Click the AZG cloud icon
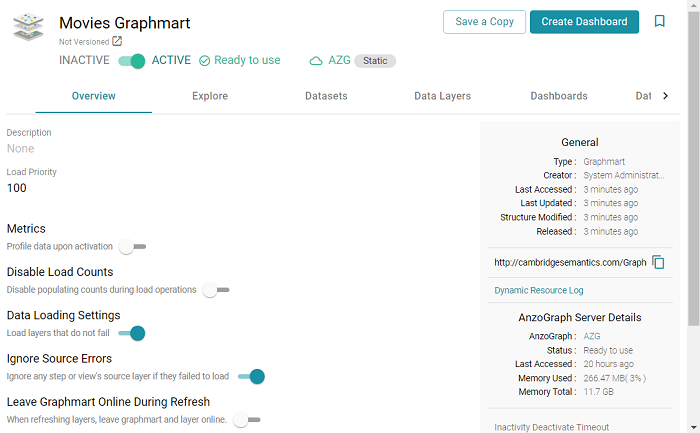The width and height of the screenshot is (700, 433). [x=316, y=61]
